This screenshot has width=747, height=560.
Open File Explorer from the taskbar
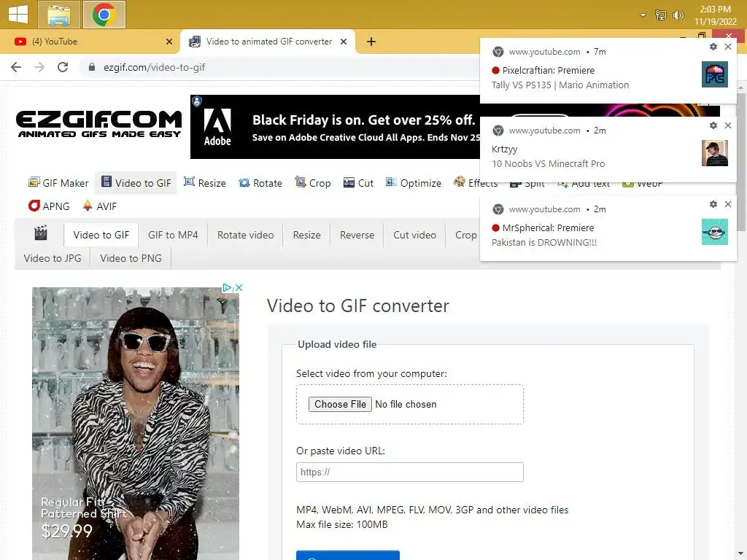(59, 15)
